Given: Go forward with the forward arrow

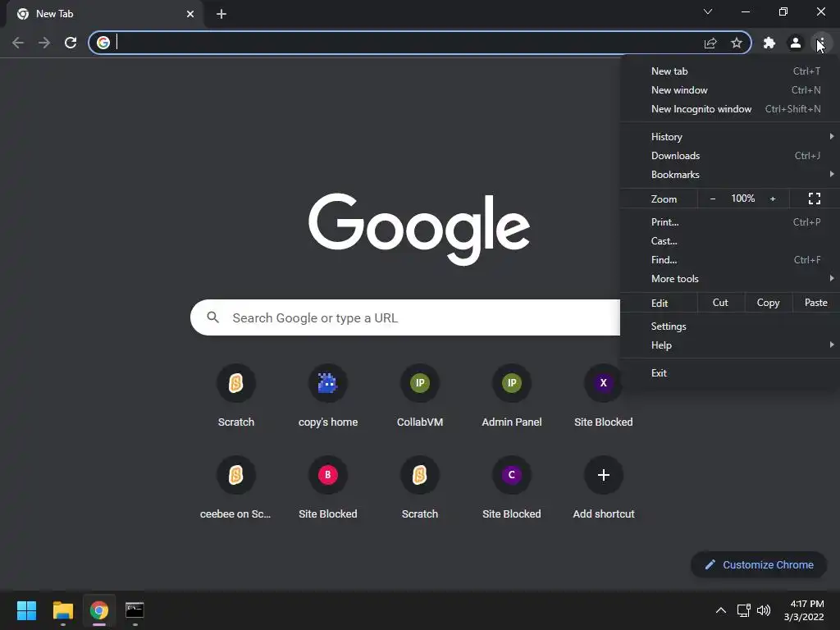Looking at the screenshot, I should click(x=44, y=43).
